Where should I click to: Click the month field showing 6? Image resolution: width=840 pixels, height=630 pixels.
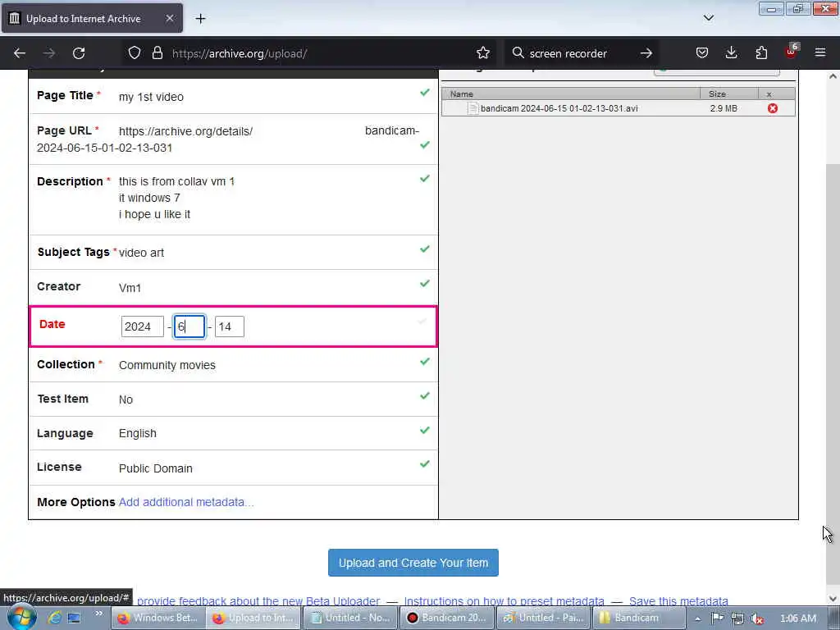(189, 326)
